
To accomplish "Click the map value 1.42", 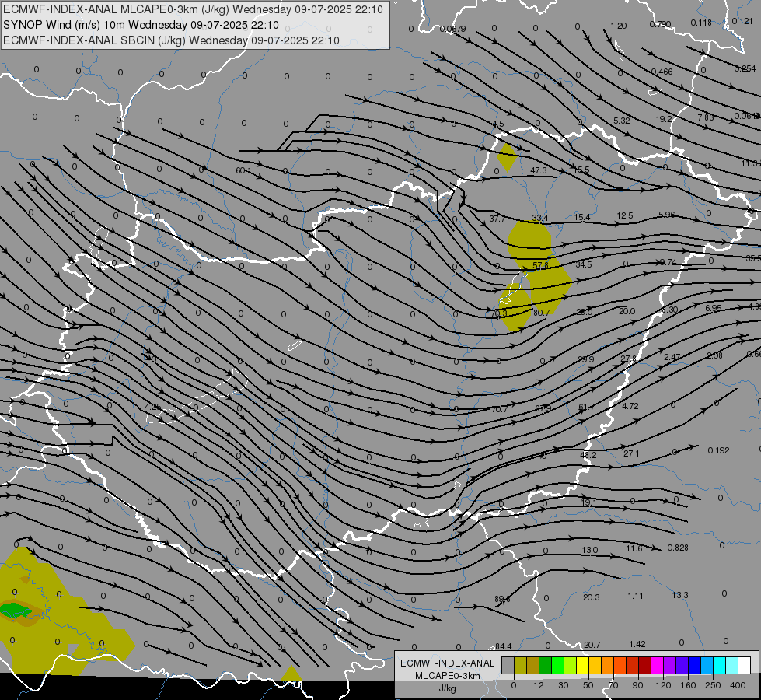I will click(637, 644).
